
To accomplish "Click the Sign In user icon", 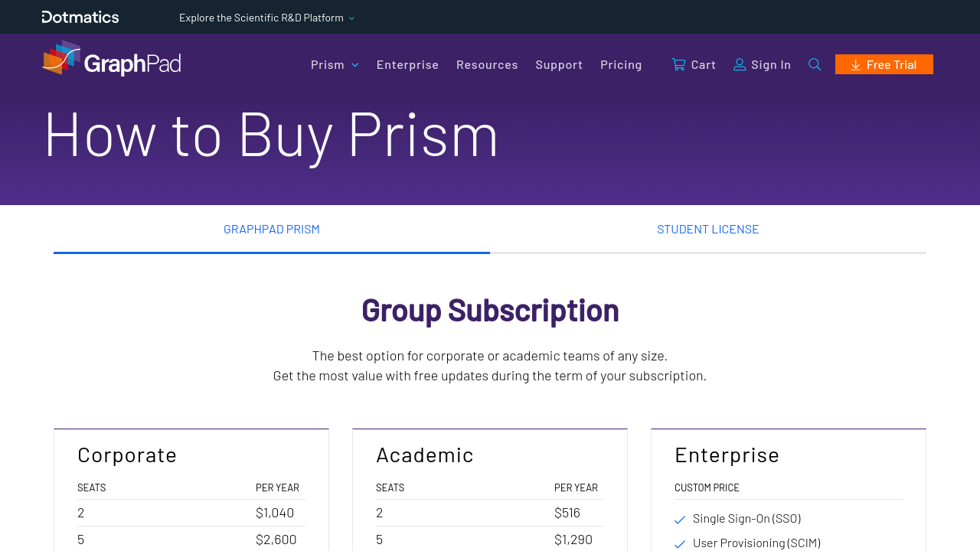I will tap(740, 64).
